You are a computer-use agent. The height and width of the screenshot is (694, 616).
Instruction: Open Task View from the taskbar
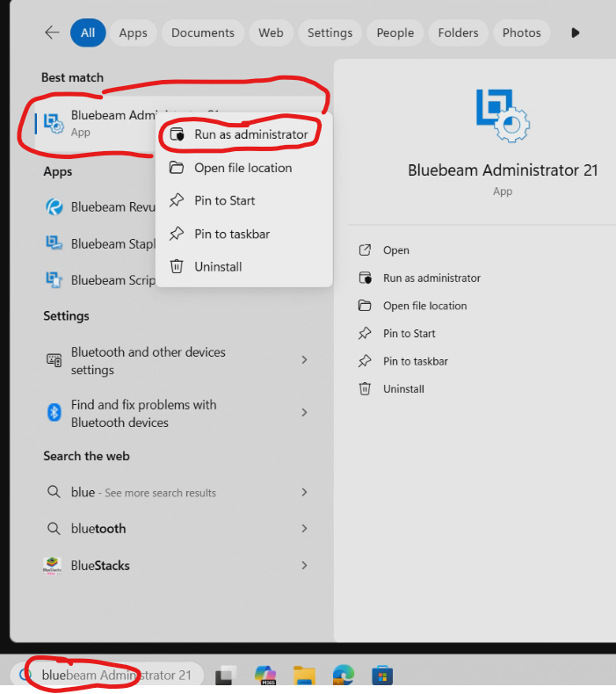click(x=226, y=676)
